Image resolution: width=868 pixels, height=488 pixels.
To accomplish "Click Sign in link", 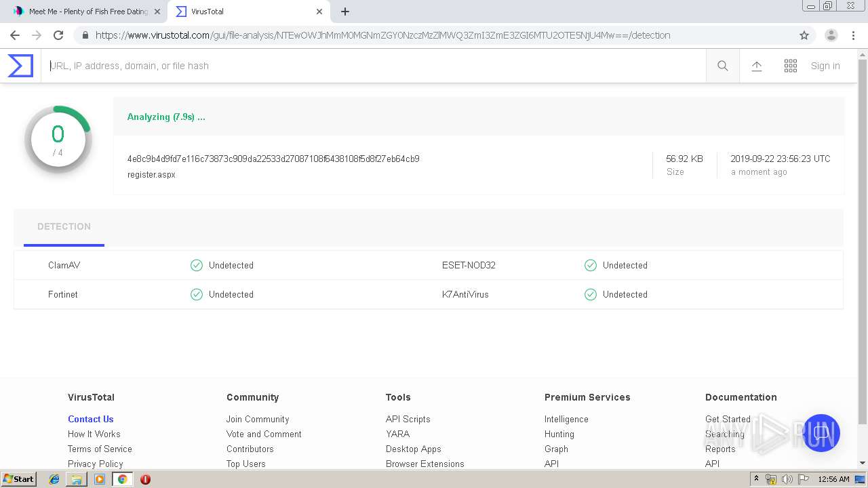I will point(825,66).
